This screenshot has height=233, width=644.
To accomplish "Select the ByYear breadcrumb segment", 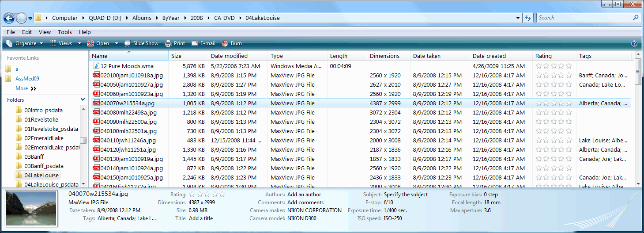I will click(171, 18).
